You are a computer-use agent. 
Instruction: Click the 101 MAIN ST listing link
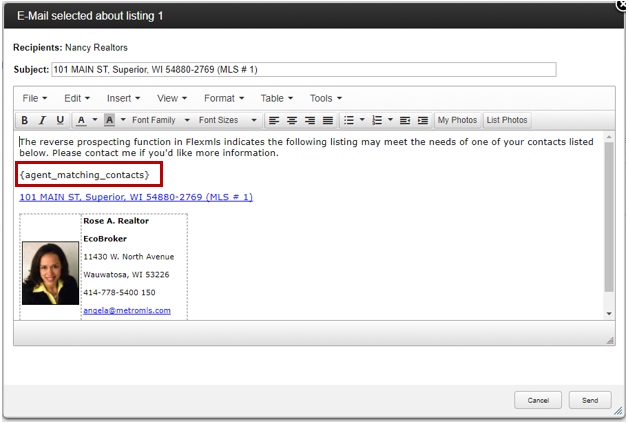[x=136, y=197]
